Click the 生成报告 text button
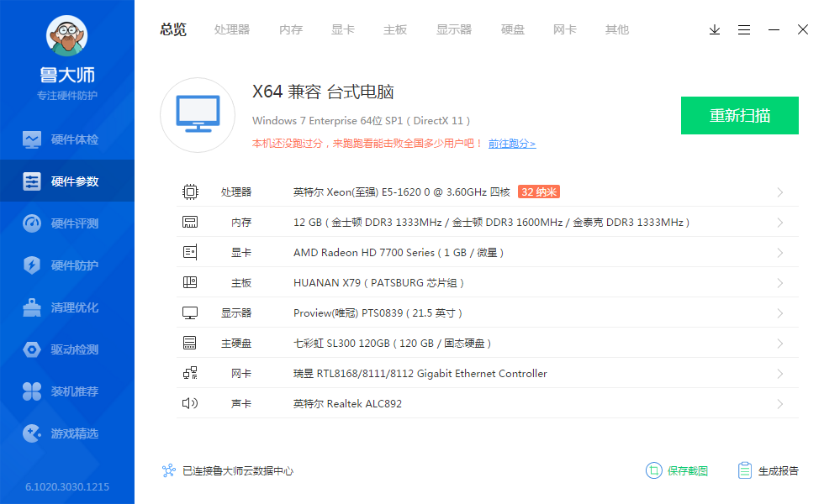824x504 pixels. [779, 471]
